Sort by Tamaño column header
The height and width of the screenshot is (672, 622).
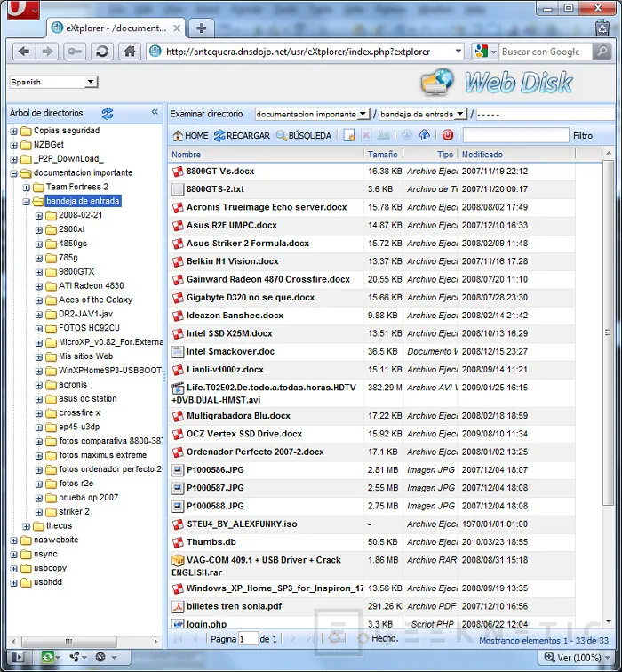tap(382, 155)
